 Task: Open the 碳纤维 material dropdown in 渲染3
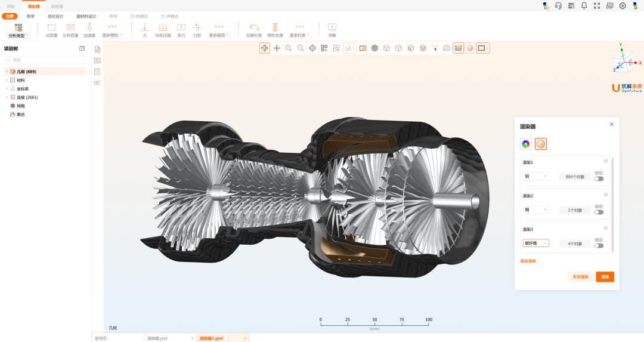pos(536,243)
